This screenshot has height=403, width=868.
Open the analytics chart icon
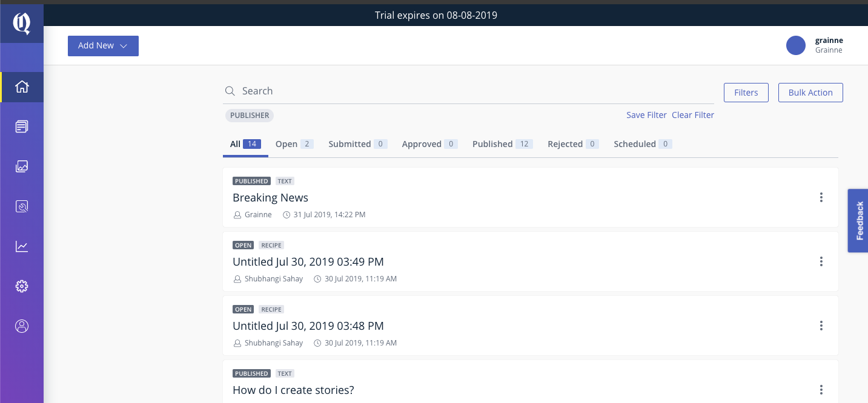[x=22, y=246]
